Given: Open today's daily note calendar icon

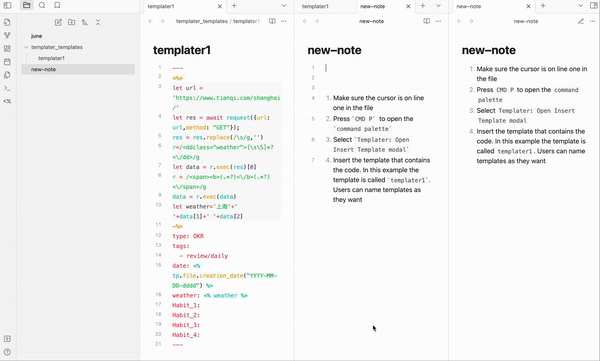Looking at the screenshot, I should pos(7,62).
